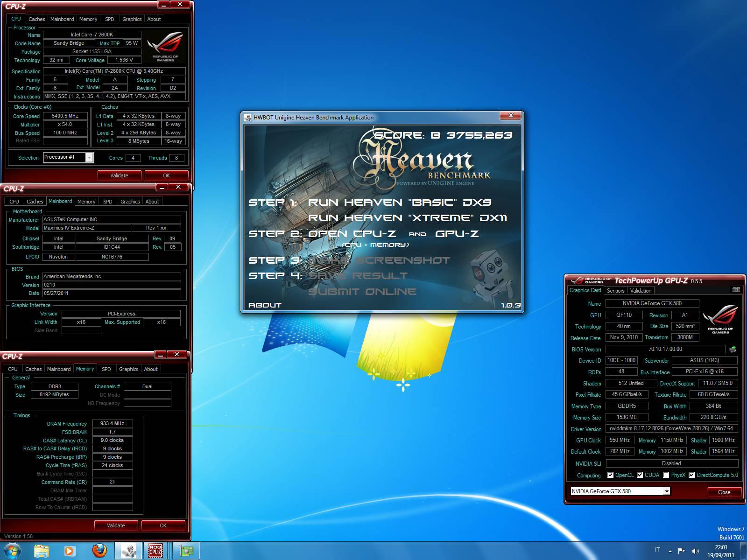Click the BIOS version 0210 field

click(x=112, y=285)
